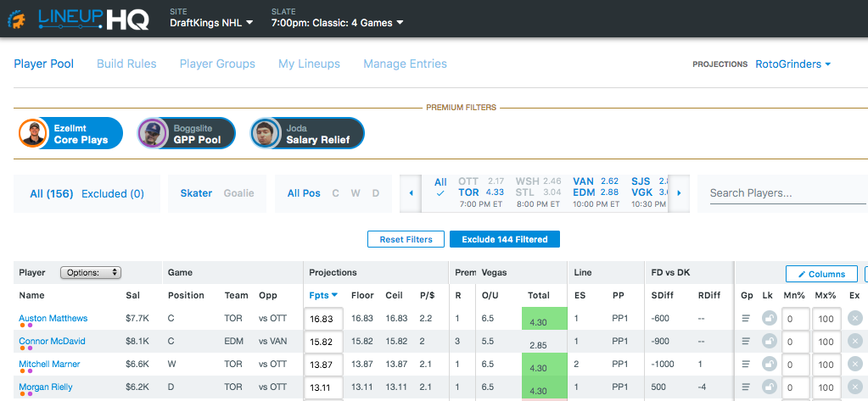The width and height of the screenshot is (868, 401).
Task: Toggle Ezellmt Core Plays premium filter
Action: pos(70,133)
